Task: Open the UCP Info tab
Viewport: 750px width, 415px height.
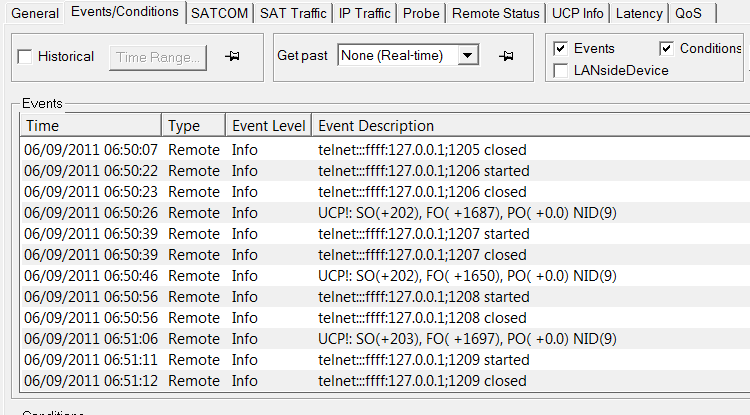Action: click(x=578, y=13)
